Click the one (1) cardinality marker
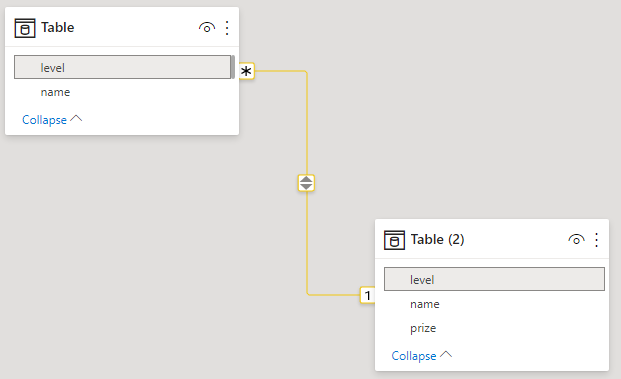This screenshot has width=621, height=379. pos(368,295)
